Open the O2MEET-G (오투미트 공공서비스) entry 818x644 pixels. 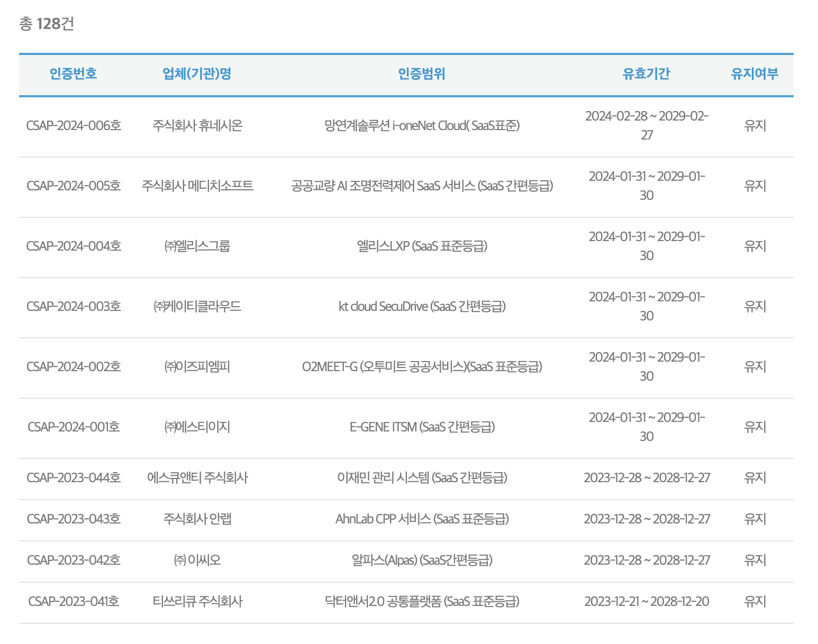[422, 366]
